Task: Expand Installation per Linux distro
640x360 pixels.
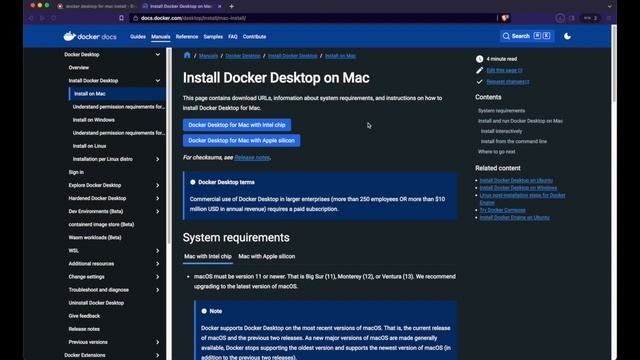Action: tap(158, 159)
